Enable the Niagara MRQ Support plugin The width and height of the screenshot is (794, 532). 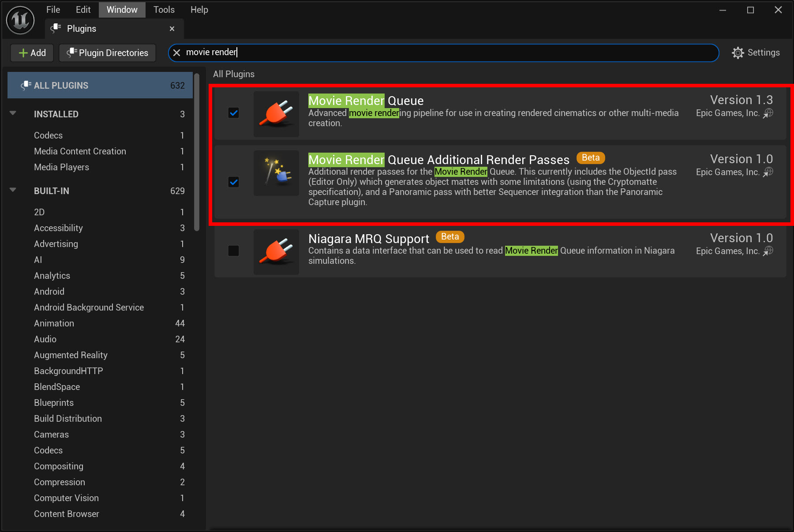click(x=234, y=251)
